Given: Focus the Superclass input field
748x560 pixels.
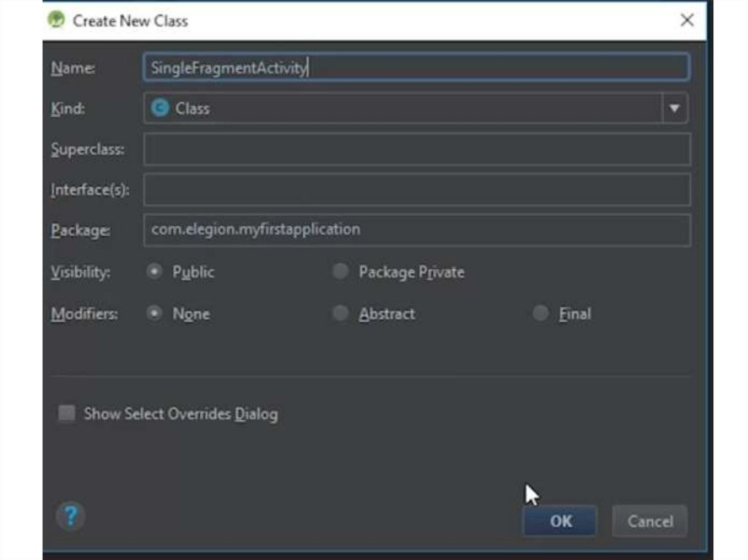Looking at the screenshot, I should 416,149.
